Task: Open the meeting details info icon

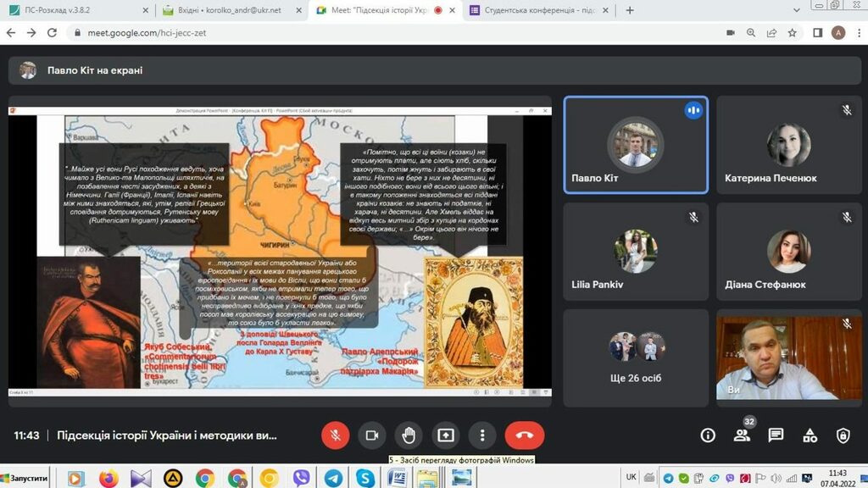Action: (708, 435)
